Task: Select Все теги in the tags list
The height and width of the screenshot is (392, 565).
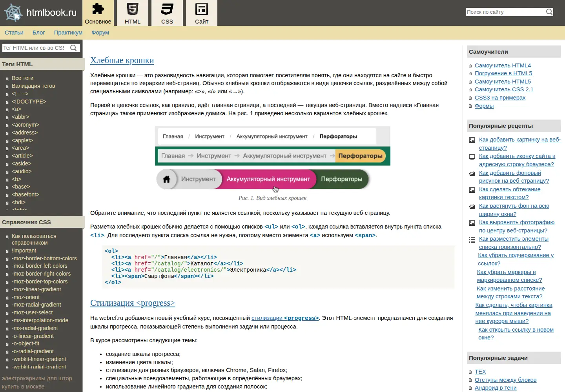Action: (22, 78)
